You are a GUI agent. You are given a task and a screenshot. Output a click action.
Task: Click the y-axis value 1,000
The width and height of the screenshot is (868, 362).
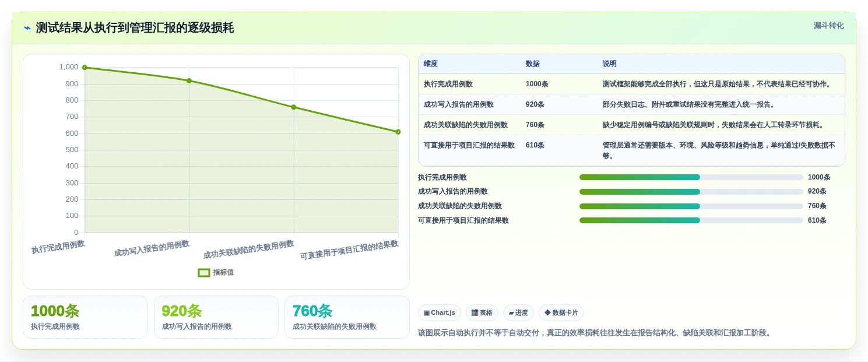69,67
